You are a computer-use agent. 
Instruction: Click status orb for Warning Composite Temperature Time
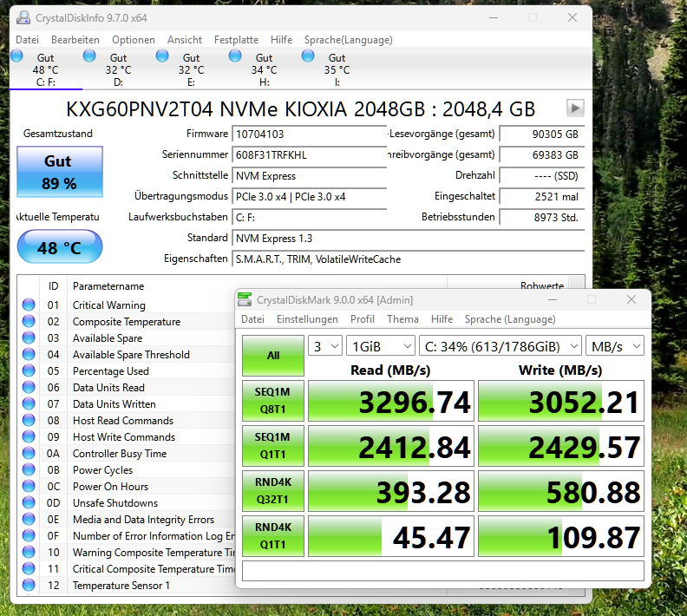pos(29,552)
